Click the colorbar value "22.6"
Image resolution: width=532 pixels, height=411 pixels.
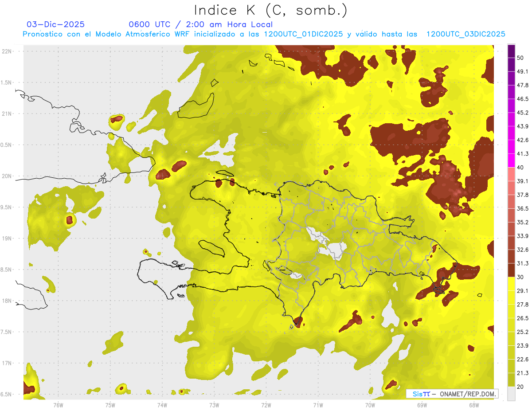(x=523, y=360)
